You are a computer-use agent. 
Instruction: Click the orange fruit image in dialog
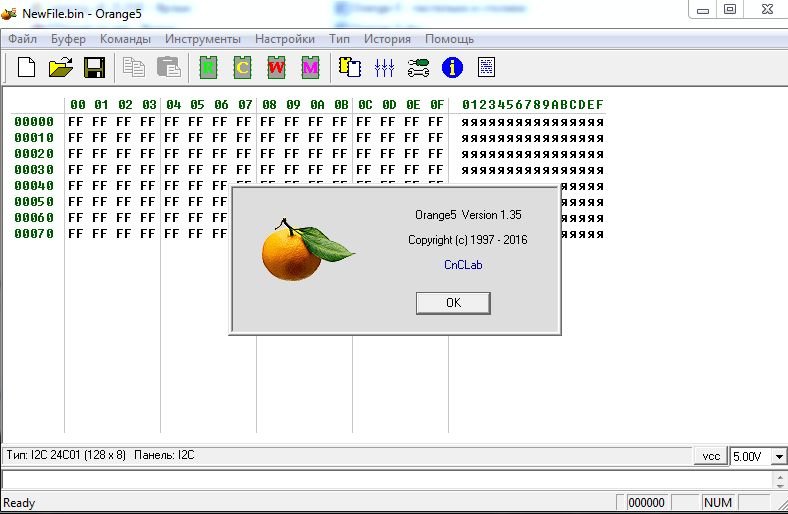pyautogui.click(x=308, y=250)
